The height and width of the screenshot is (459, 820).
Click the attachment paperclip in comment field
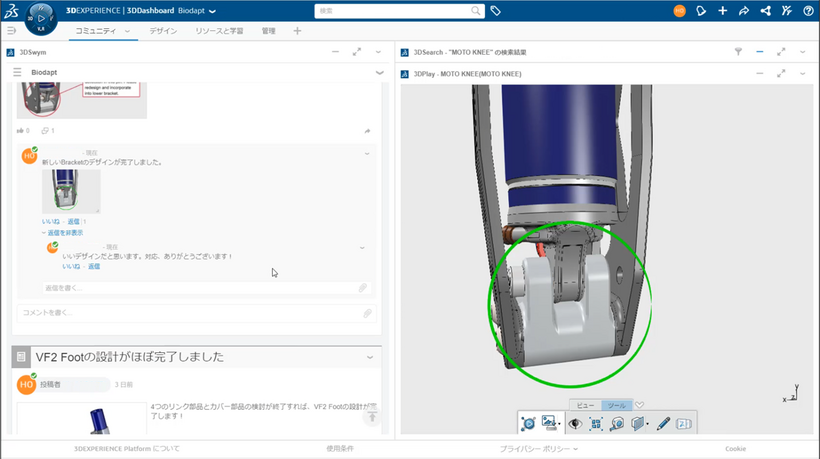point(368,313)
